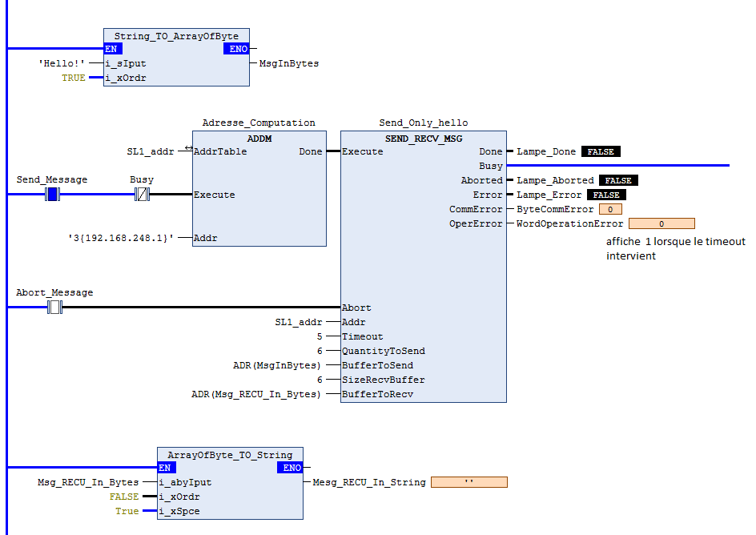This screenshot has height=535, width=756.
Task: Click the Send_Message contact symbol
Action: (x=52, y=195)
